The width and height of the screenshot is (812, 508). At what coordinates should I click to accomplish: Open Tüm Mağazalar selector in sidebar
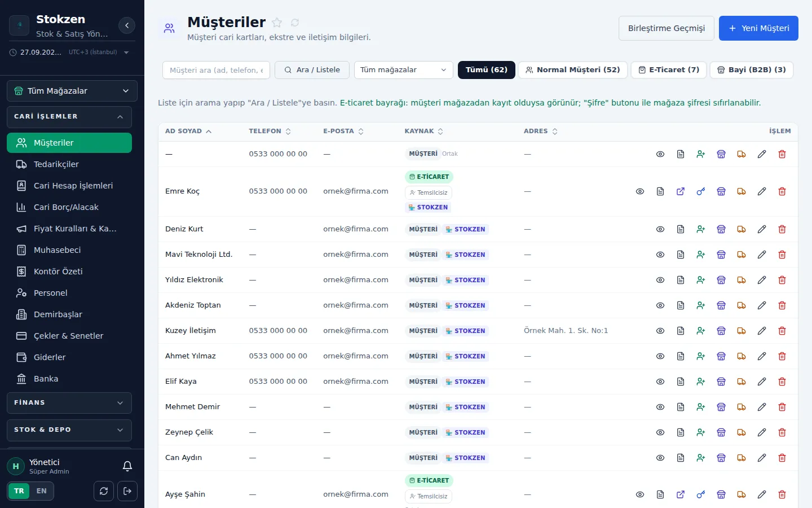[x=72, y=91]
